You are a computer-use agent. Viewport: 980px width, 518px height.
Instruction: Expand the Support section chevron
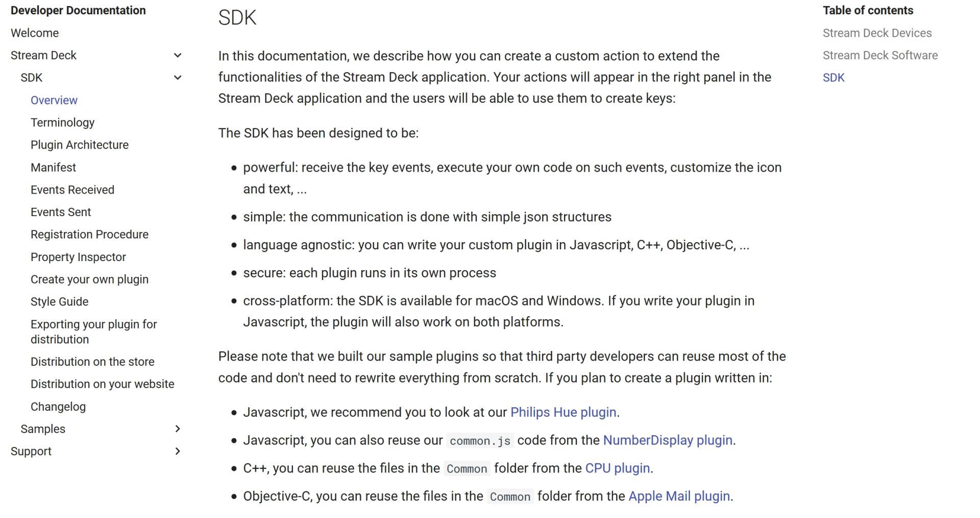point(178,452)
